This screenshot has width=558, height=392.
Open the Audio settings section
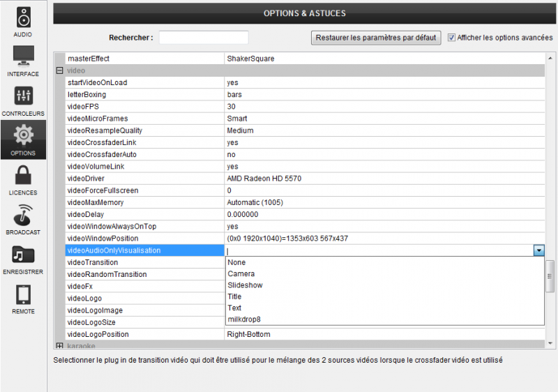23,22
